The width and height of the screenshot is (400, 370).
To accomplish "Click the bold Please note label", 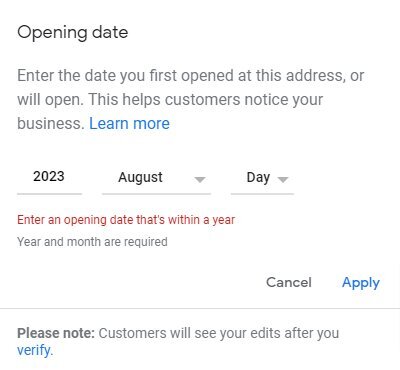I will [x=56, y=333].
